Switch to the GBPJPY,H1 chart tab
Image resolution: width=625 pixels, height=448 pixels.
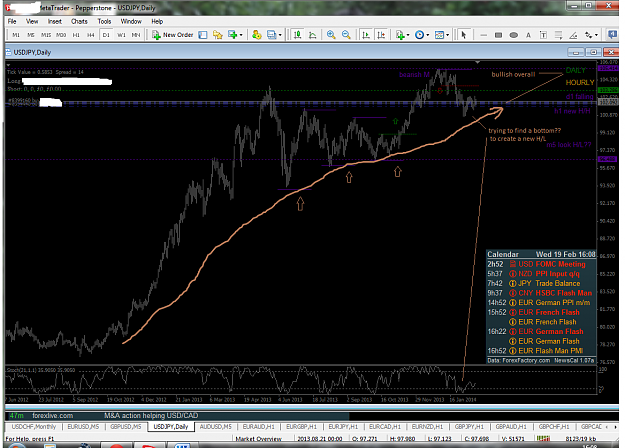tap(469, 427)
